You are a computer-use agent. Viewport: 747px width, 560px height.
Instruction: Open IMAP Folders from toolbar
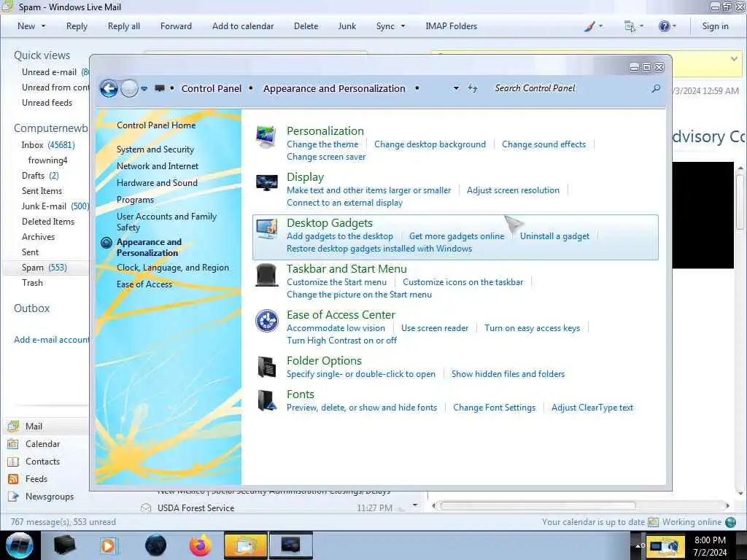point(451,26)
